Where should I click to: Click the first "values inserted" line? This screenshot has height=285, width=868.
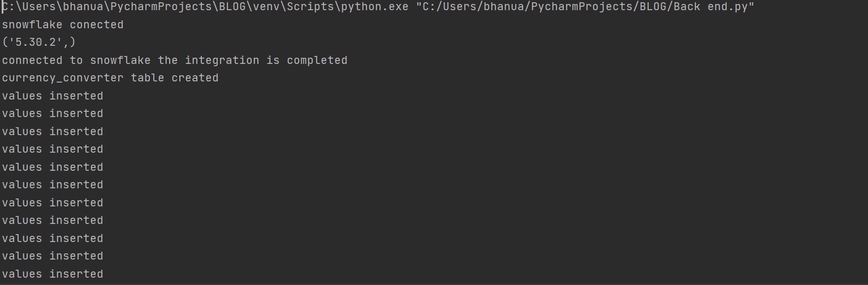(x=53, y=96)
